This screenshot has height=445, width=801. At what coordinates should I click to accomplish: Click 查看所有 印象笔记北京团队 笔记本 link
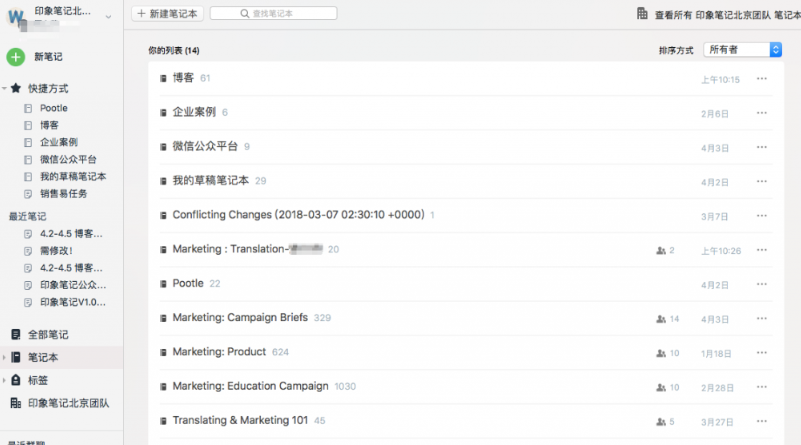pyautogui.click(x=727, y=15)
